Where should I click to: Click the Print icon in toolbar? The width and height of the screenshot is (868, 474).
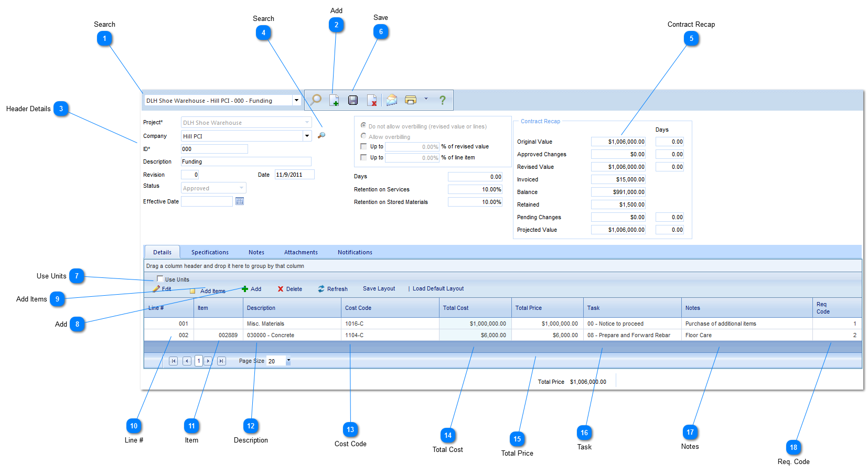pos(411,100)
